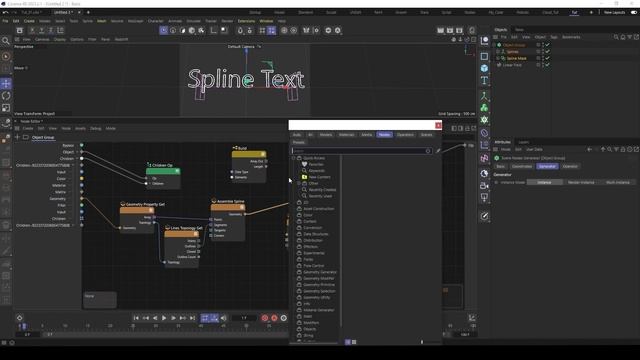
Task: Click the search icon in Objects panel
Action: 616,37
